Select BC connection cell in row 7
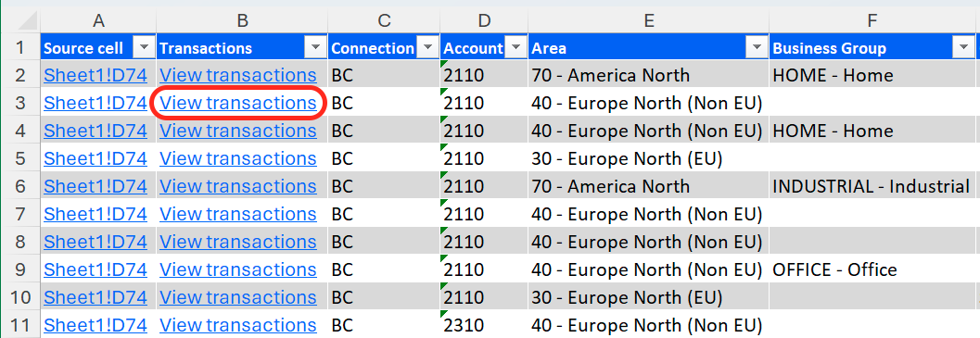The image size is (980, 338). (x=384, y=214)
